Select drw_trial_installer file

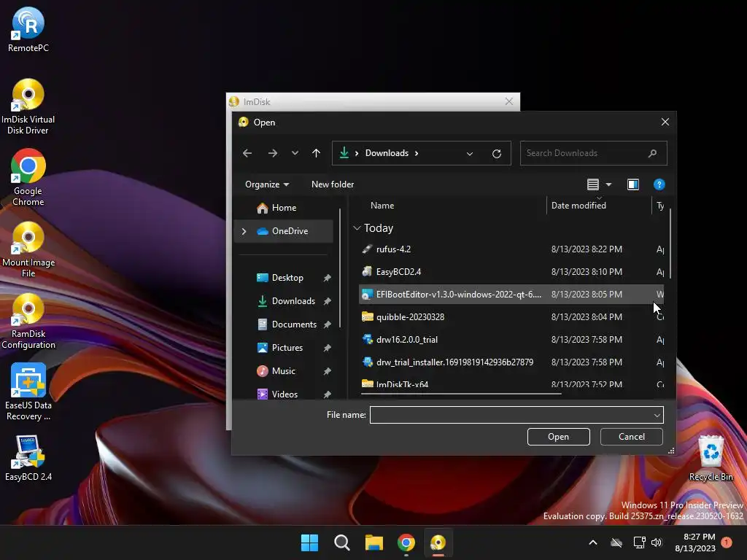point(511,362)
